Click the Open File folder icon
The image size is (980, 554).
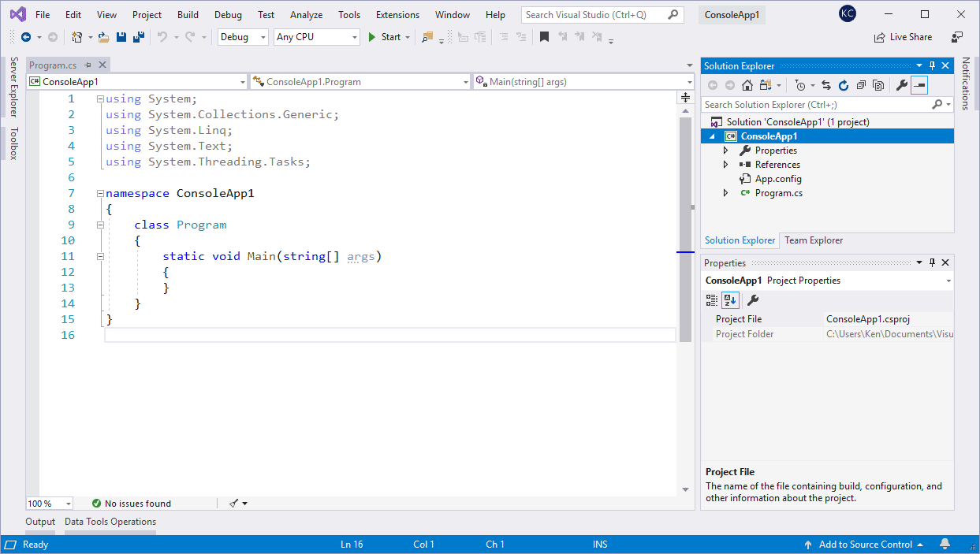103,37
